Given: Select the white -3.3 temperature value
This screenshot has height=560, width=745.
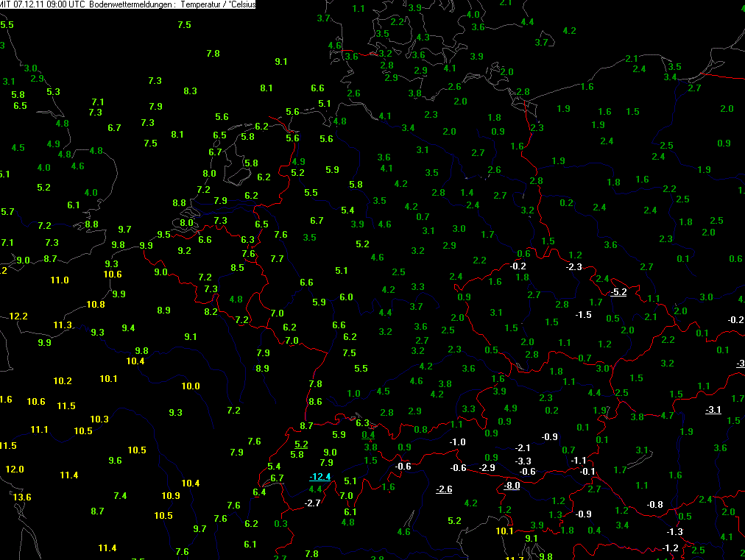Looking at the screenshot, I should pyautogui.click(x=523, y=461).
